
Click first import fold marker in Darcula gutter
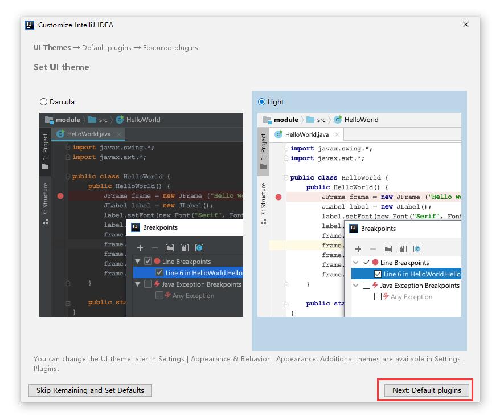click(68, 147)
